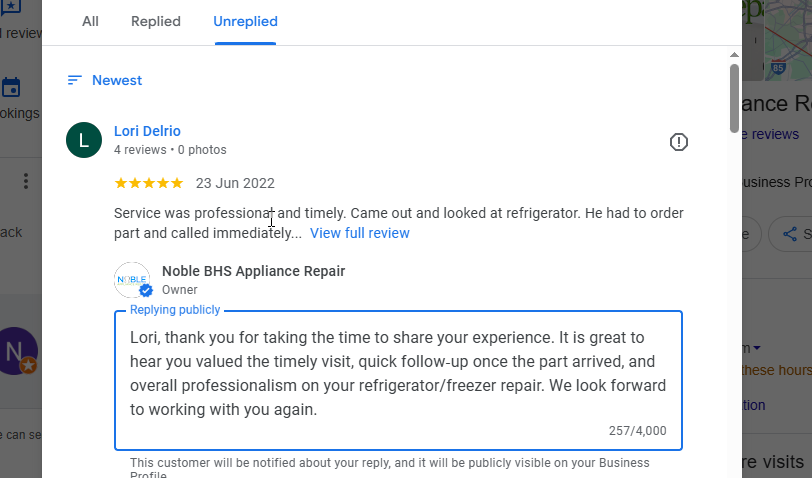Click the report review flag icon
Image resolution: width=812 pixels, height=478 pixels.
coord(679,142)
